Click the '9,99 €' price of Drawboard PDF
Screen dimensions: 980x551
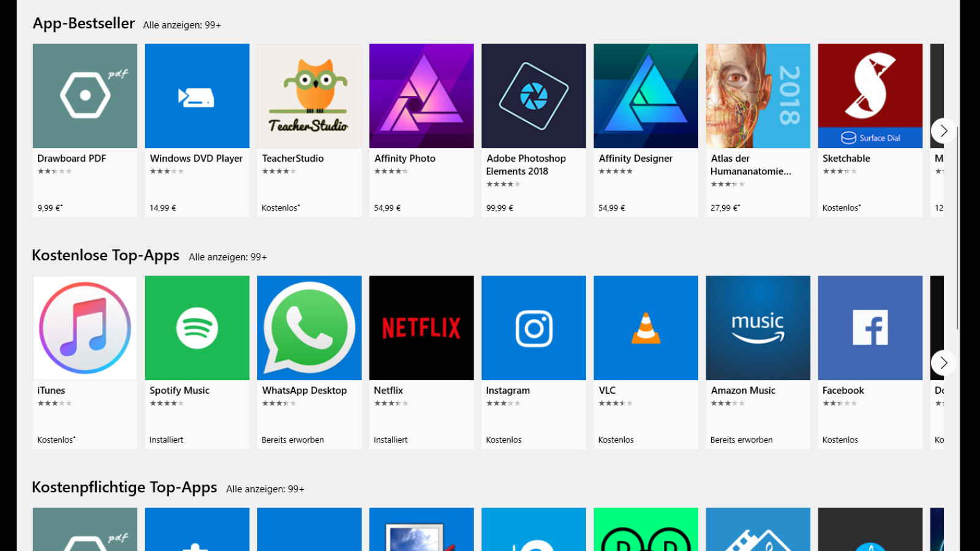50,208
